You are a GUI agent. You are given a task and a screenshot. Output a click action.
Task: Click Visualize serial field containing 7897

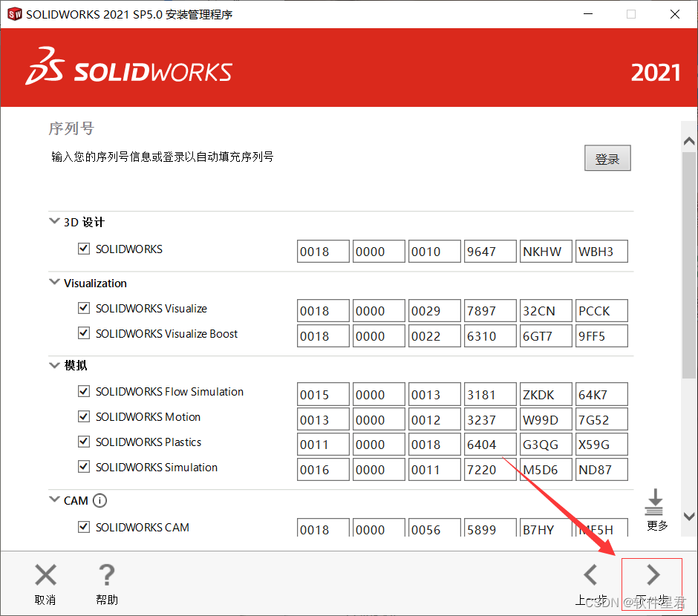point(490,310)
